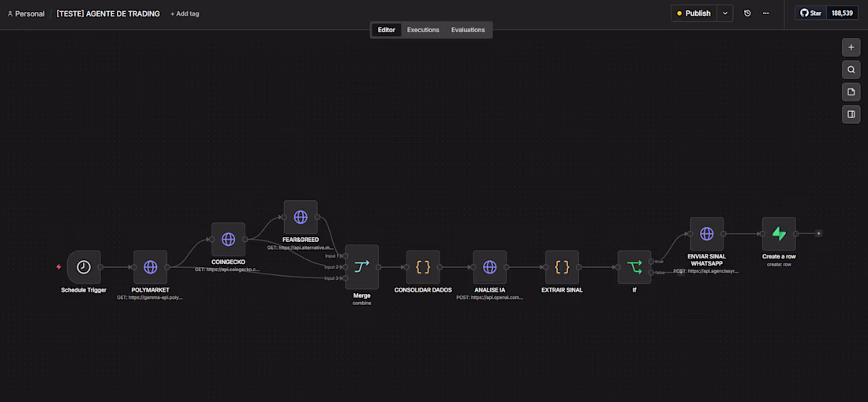Image resolution: width=868 pixels, height=402 pixels.
Task: Open the add node panel plus button
Action: tap(851, 47)
